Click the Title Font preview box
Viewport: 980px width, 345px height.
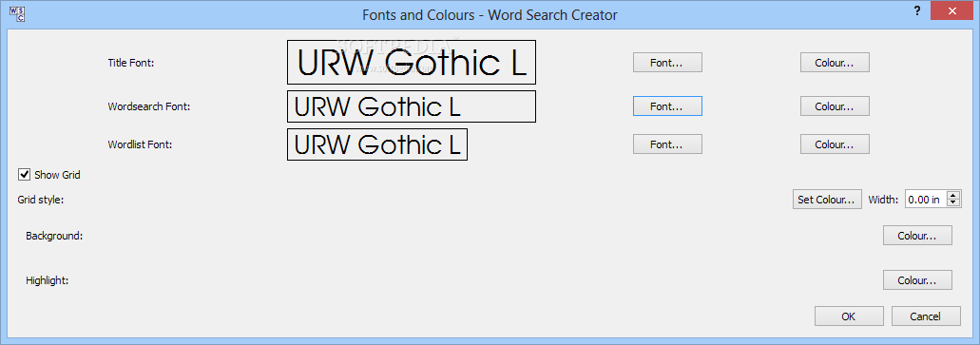pyautogui.click(x=412, y=63)
